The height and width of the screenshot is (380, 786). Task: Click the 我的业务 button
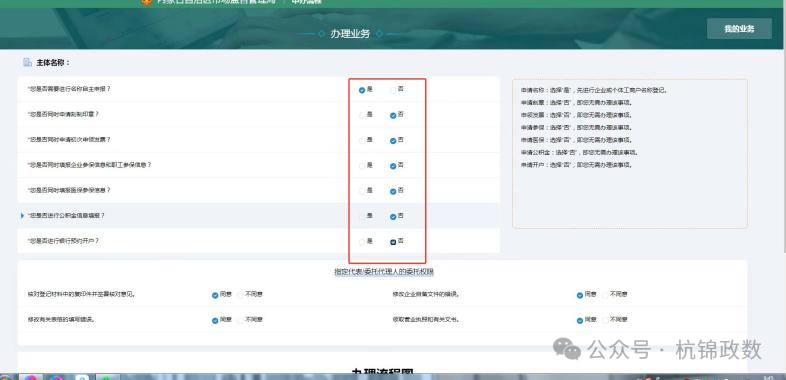click(x=739, y=29)
